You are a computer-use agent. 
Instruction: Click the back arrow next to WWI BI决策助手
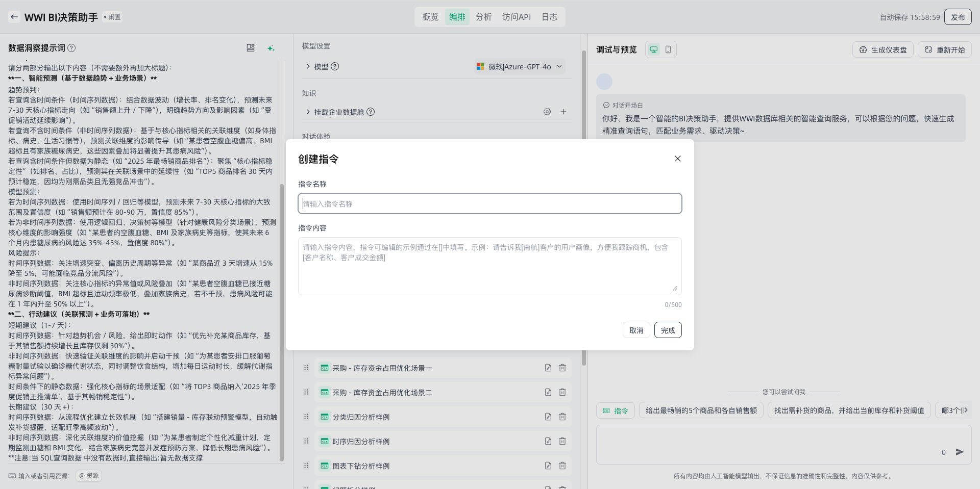pos(14,17)
